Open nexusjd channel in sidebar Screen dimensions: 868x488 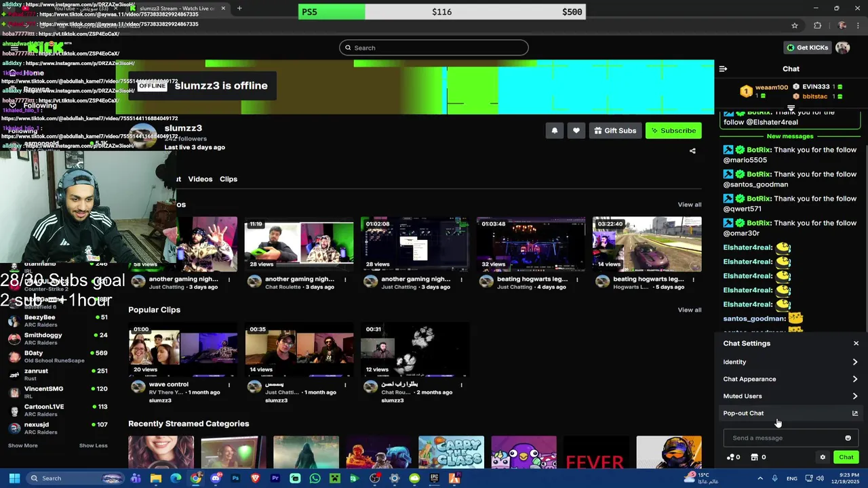(x=57, y=428)
